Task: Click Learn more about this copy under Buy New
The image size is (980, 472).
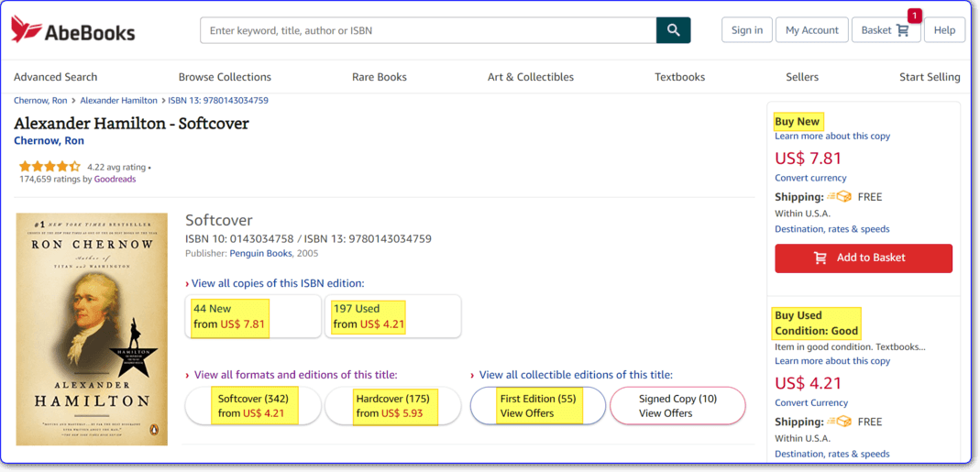Action: [x=832, y=136]
